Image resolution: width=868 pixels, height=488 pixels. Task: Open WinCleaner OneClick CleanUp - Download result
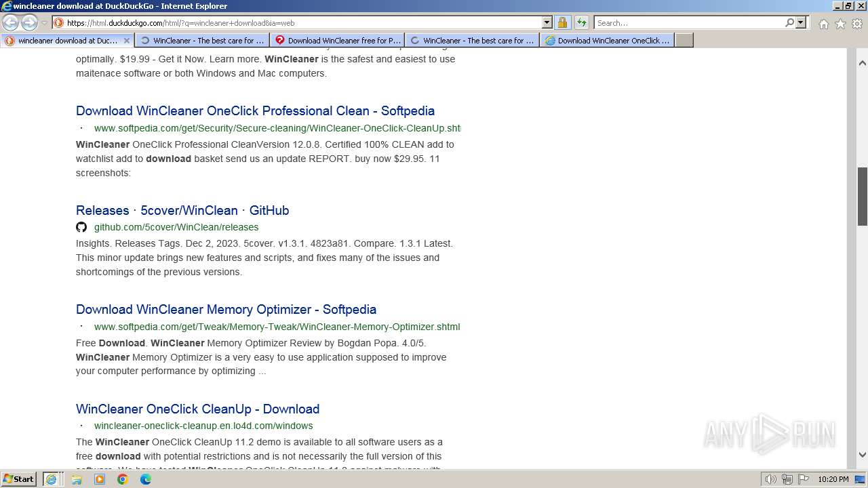197,409
